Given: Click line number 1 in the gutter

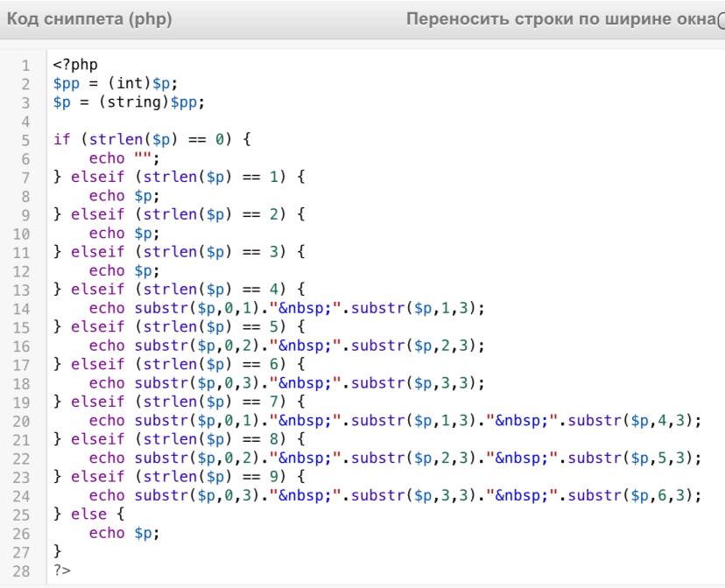Looking at the screenshot, I should (x=26, y=66).
